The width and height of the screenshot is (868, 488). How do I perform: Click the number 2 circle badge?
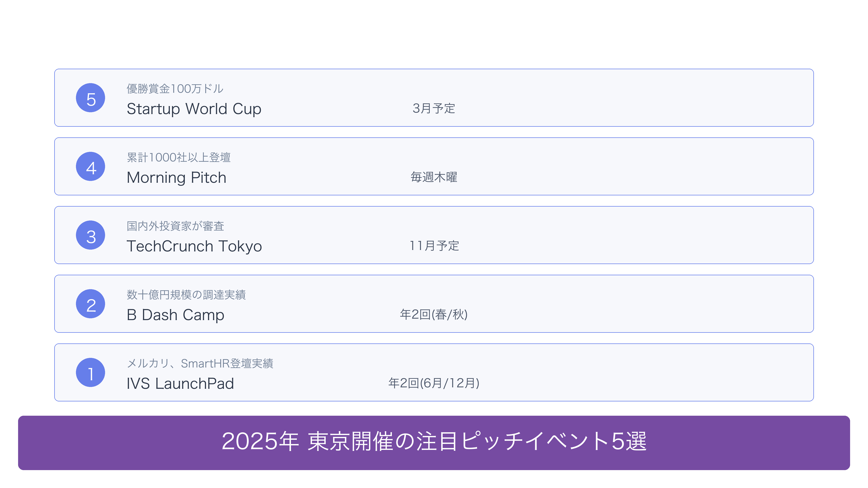[x=90, y=304]
